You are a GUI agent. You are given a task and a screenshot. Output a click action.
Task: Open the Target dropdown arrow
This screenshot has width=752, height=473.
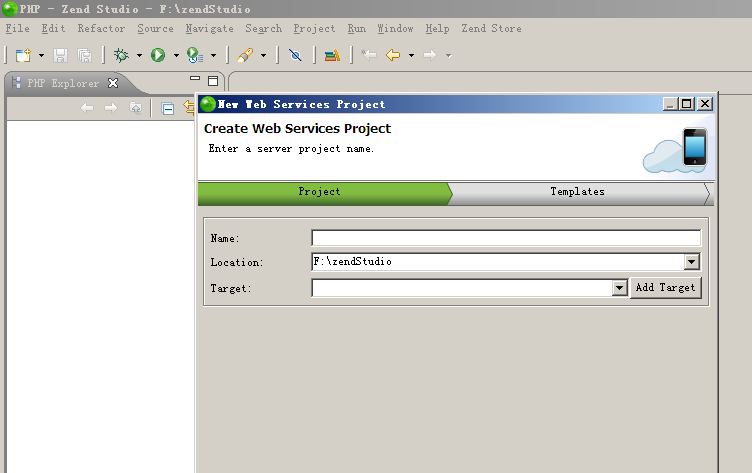pyautogui.click(x=620, y=288)
